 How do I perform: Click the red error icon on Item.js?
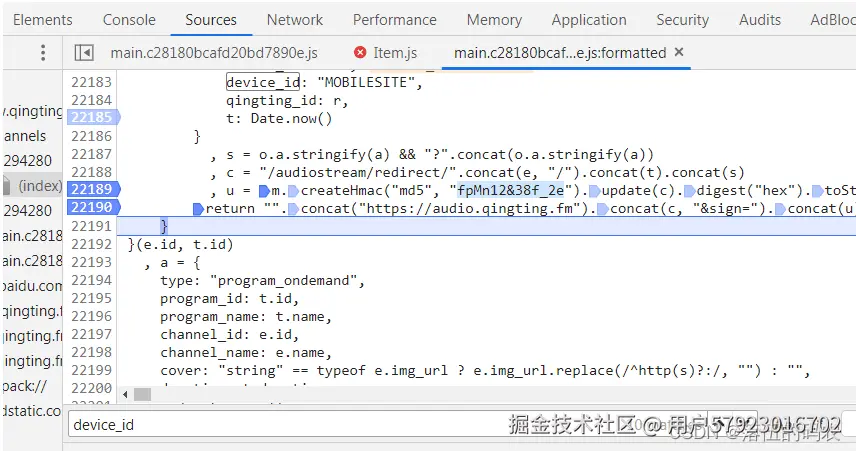pos(360,53)
